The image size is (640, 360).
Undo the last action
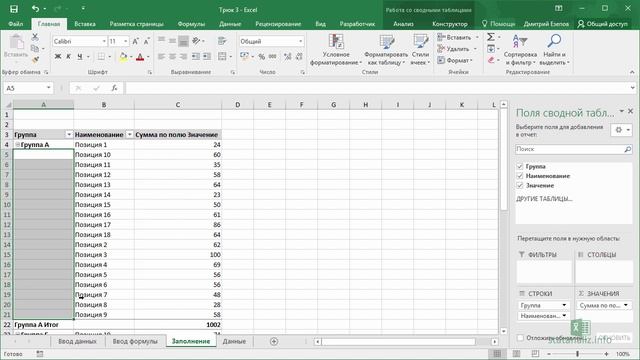pos(36,9)
